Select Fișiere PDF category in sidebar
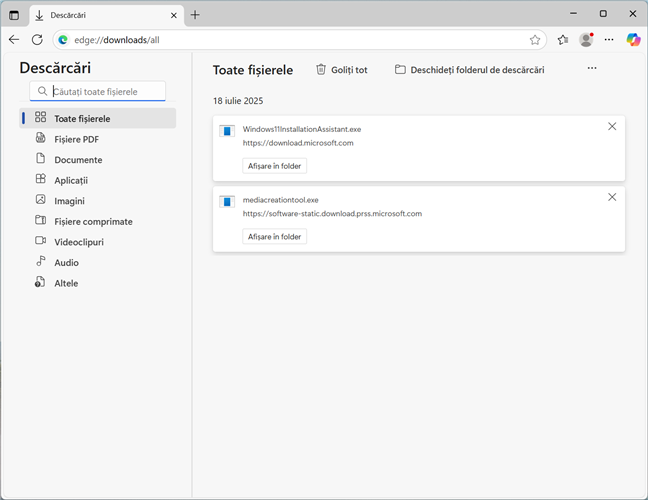Image resolution: width=648 pixels, height=500 pixels. pos(76,139)
